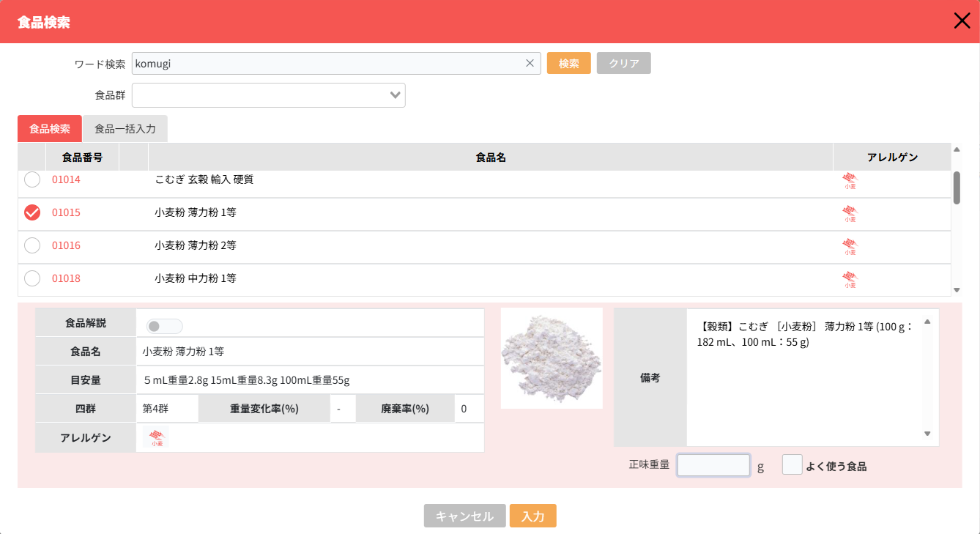Select radio button for 01018 中力粉 1等
The width and height of the screenshot is (980, 534).
click(x=32, y=278)
